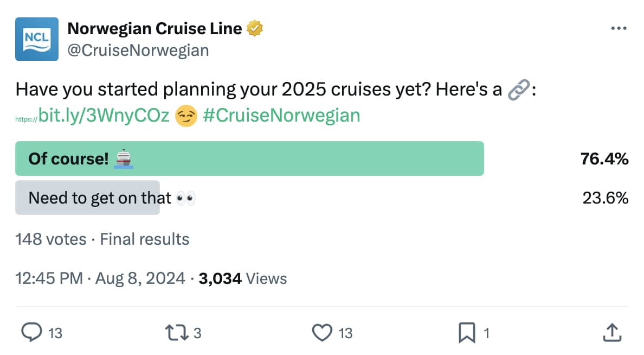Open the bit.ly/3WnyCOz link
Screen dimensions: 644x355
click(104, 116)
